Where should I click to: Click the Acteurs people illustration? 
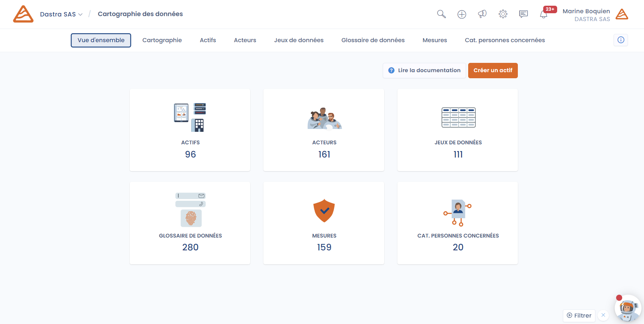click(x=325, y=118)
